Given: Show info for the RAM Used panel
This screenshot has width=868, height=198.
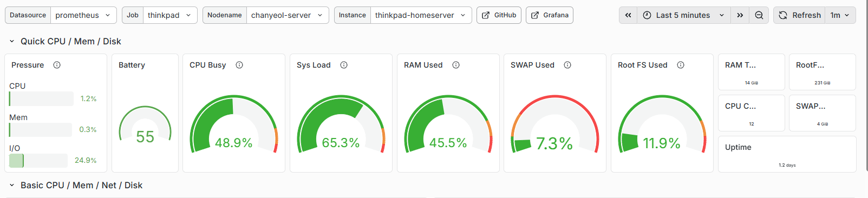Looking at the screenshot, I should coord(456,65).
